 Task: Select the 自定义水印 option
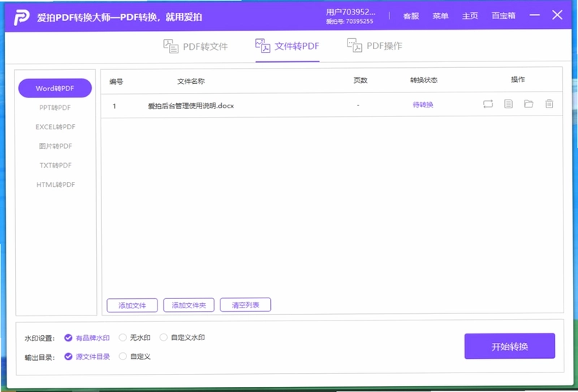pos(183,337)
